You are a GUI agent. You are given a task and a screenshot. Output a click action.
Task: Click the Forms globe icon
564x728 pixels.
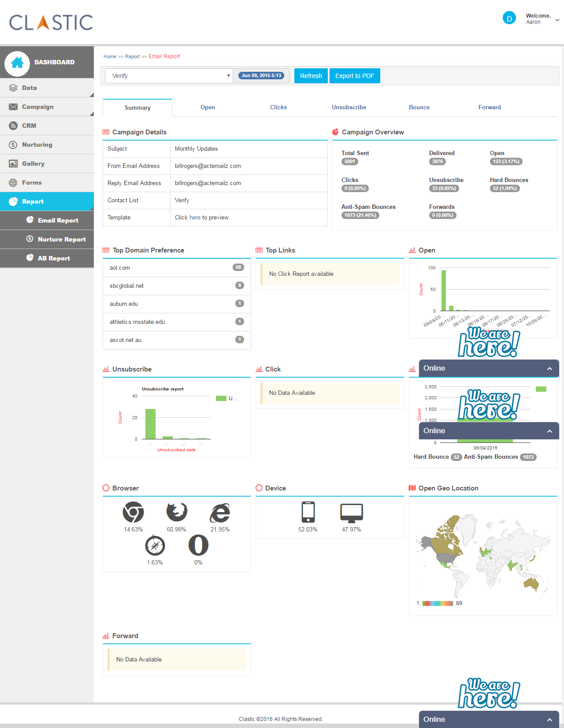point(13,182)
